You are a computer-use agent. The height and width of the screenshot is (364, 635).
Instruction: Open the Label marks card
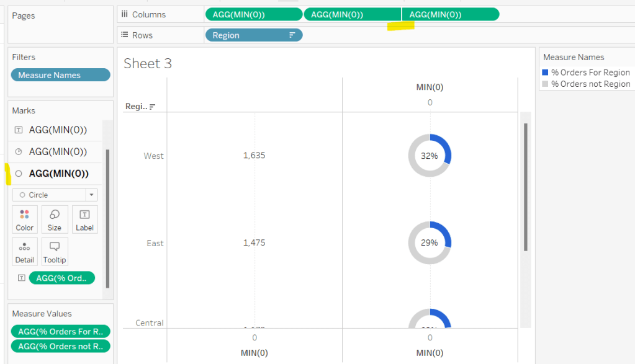click(84, 220)
